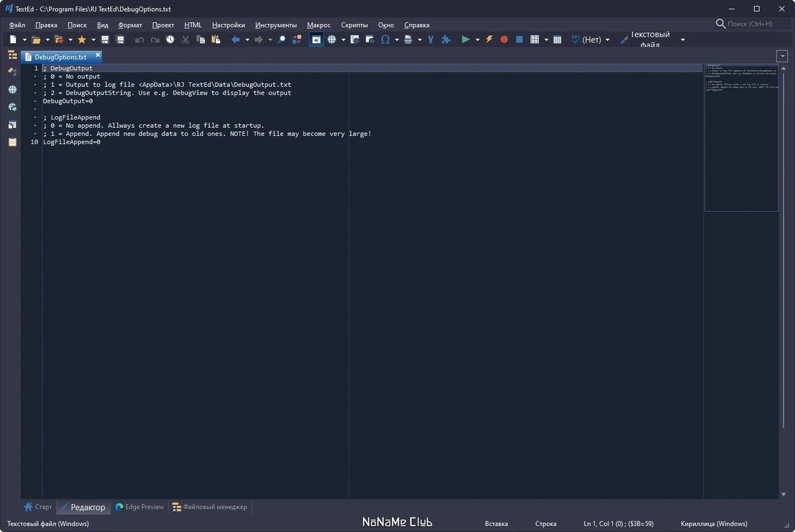795x532 pixels.
Task: Open the "Текстовый файл" syntax dropdown
Action: click(683, 40)
